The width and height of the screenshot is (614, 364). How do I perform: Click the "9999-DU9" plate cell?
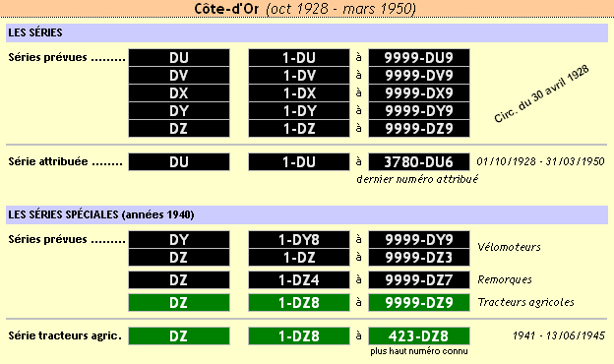418,58
